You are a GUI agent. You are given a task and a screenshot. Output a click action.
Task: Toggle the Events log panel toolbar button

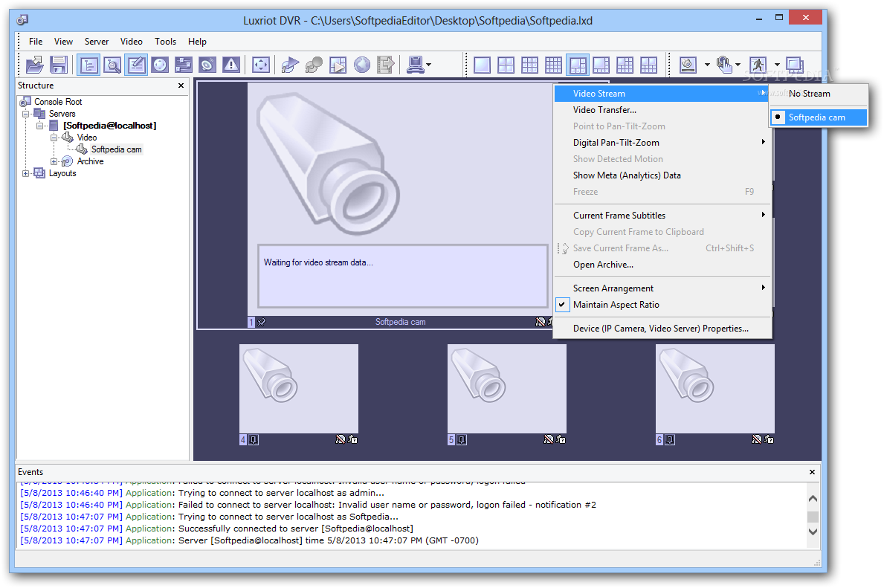pyautogui.click(x=136, y=65)
